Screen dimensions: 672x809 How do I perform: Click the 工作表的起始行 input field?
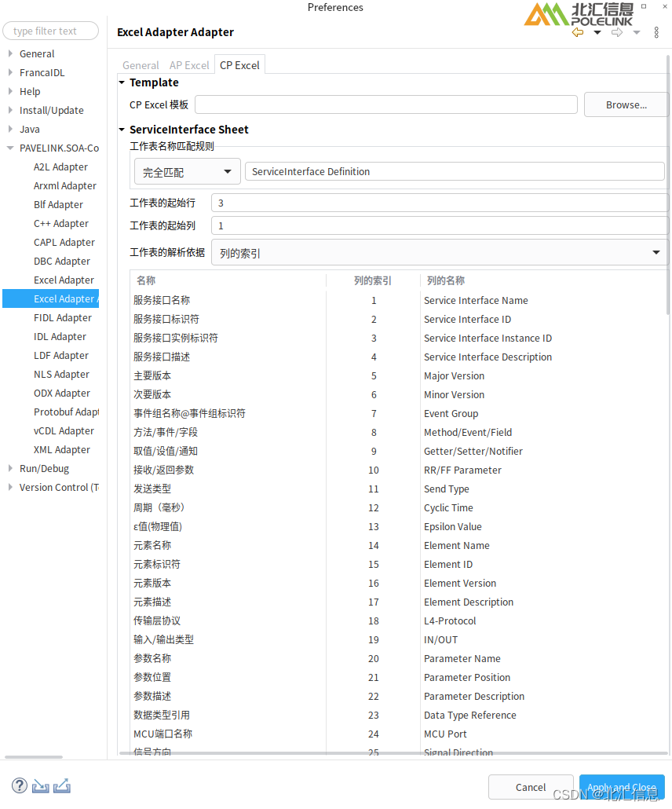(x=440, y=203)
